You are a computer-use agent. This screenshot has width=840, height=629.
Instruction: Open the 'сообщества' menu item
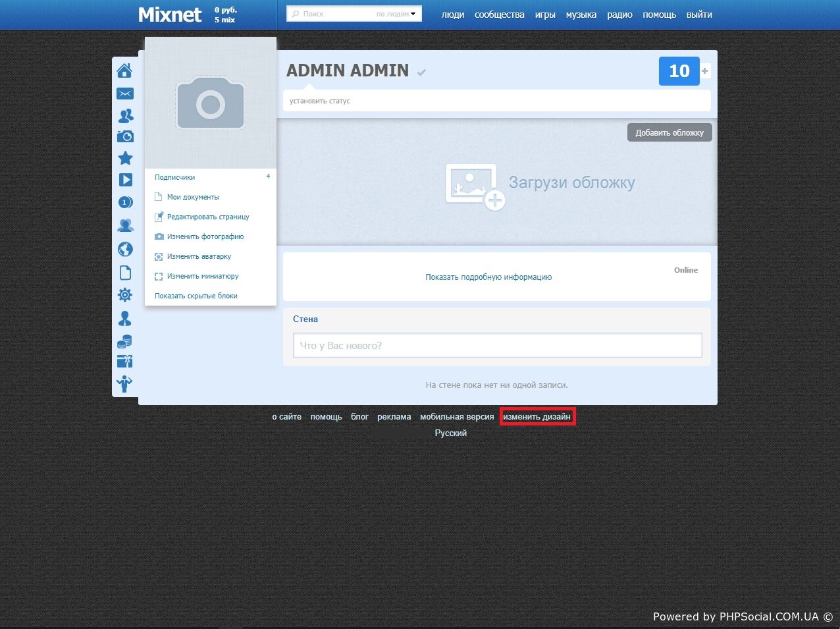[x=500, y=14]
